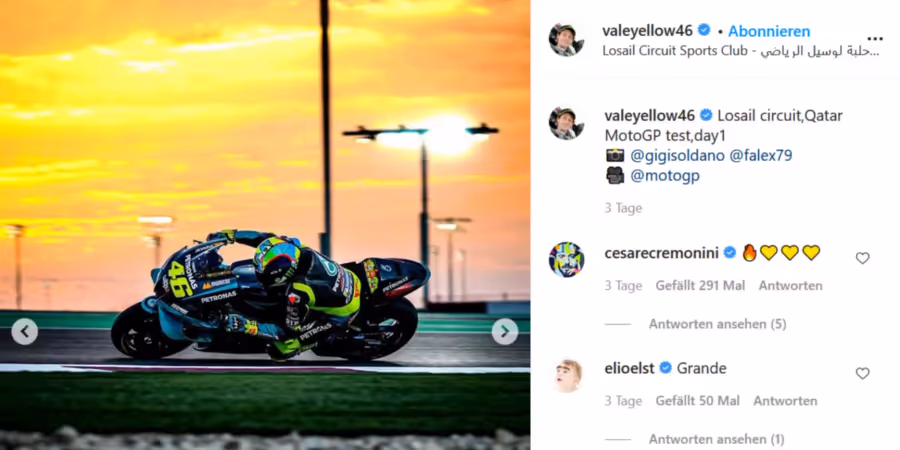Go to the previous photo in carousel

[x=25, y=332]
